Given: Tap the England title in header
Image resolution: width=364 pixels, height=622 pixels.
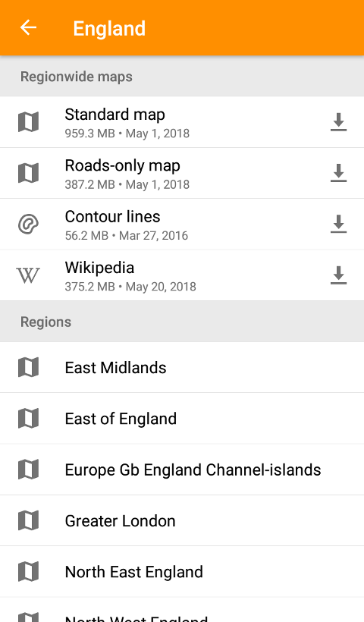Looking at the screenshot, I should click(109, 29).
